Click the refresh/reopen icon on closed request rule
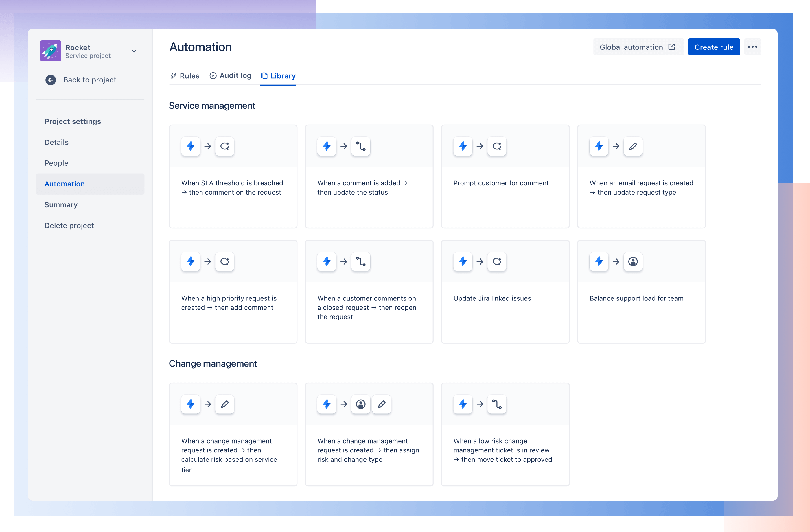The height and width of the screenshot is (532, 810). tap(360, 261)
